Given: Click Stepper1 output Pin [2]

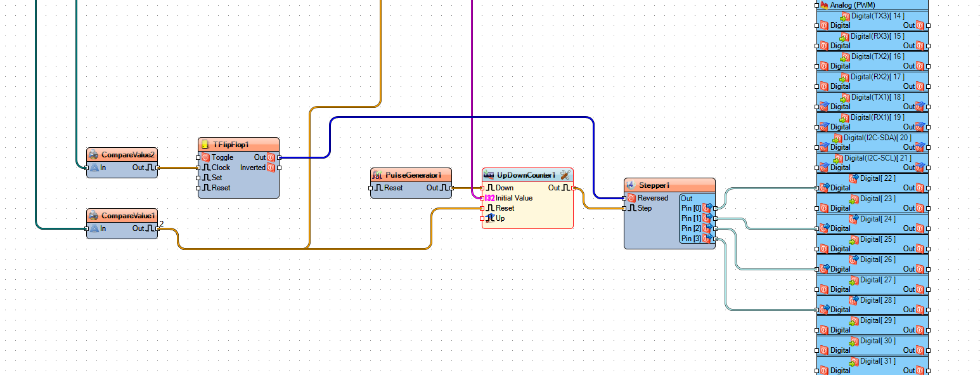Looking at the screenshot, I should click(x=715, y=228).
